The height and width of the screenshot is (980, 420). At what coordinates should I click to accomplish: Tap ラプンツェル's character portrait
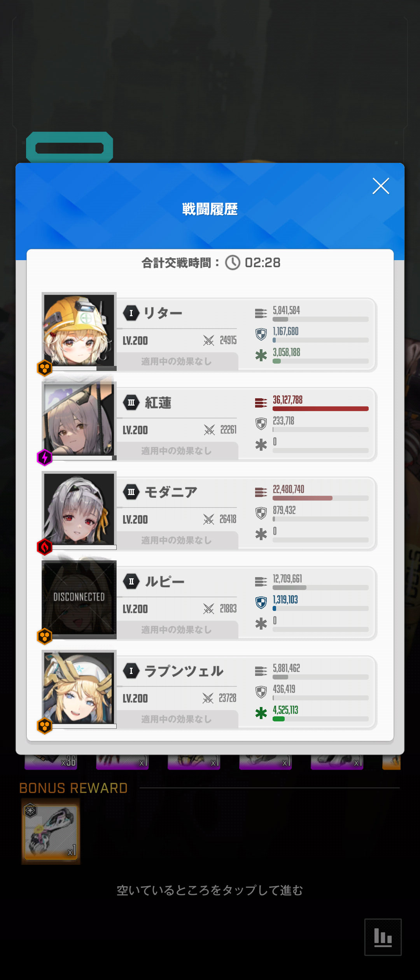(79, 688)
